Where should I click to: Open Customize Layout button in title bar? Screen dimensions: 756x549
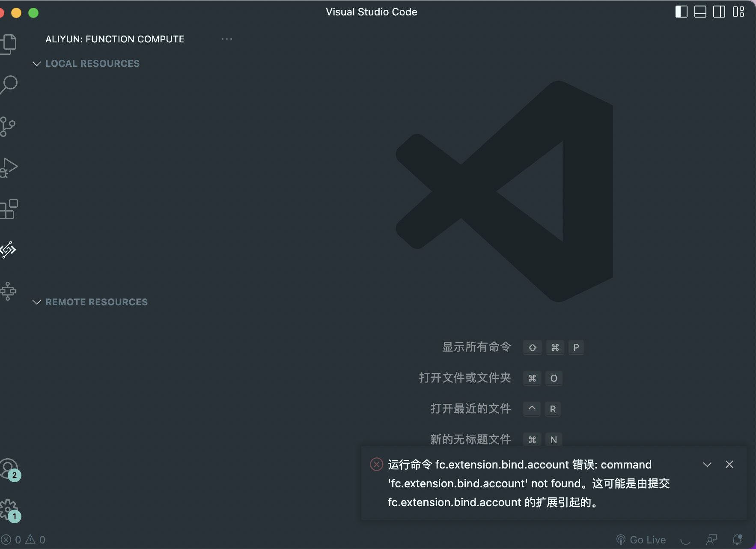coord(738,12)
